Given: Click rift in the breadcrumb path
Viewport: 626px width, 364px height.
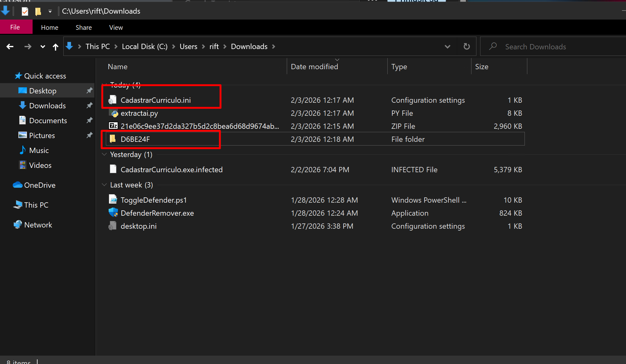Looking at the screenshot, I should 214,47.
